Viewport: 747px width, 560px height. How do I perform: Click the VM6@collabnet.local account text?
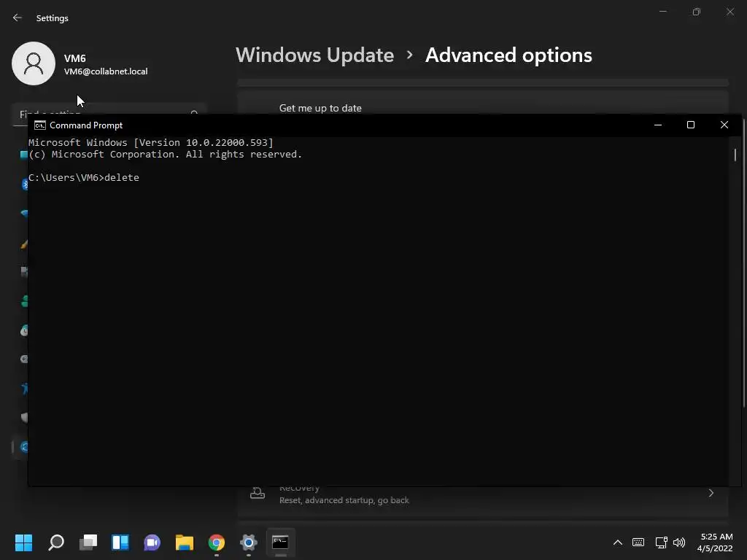point(106,71)
